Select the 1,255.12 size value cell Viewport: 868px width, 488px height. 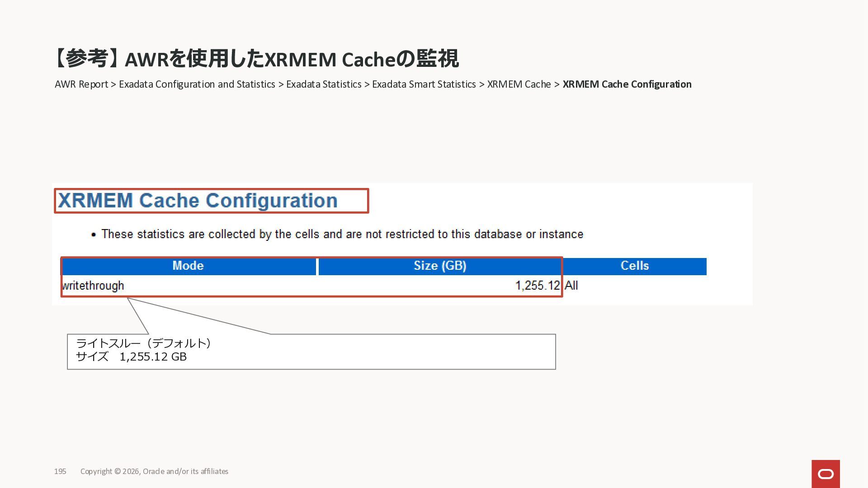[x=537, y=286]
